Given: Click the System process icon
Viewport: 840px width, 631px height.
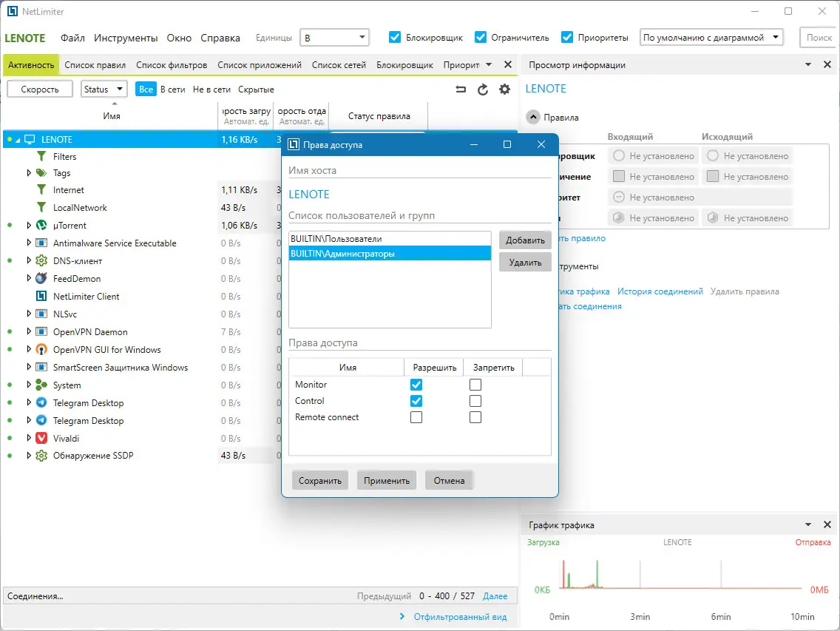Looking at the screenshot, I should (x=41, y=385).
